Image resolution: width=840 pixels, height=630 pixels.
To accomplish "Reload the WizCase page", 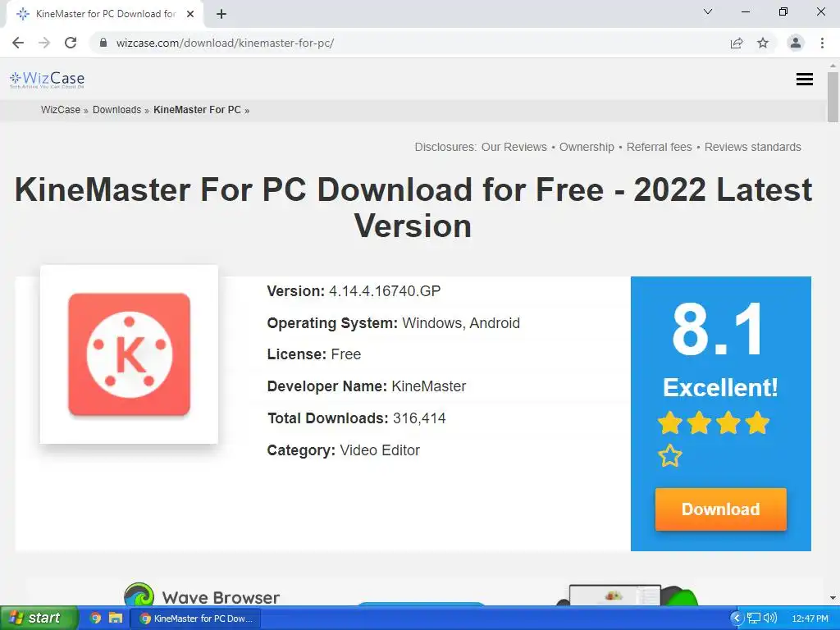I will (71, 43).
